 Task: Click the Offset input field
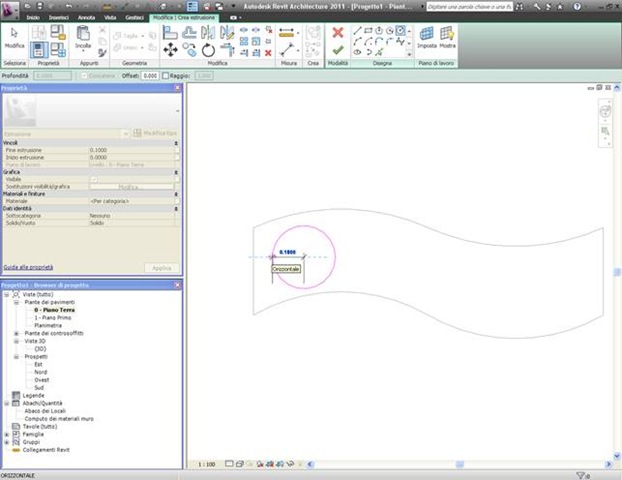pos(150,75)
